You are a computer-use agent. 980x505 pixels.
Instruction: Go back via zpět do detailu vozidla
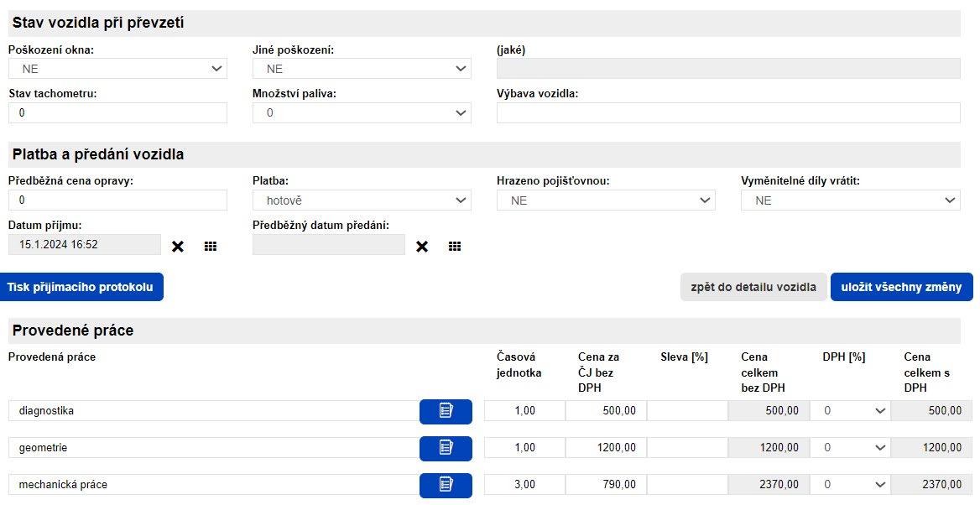pyautogui.click(x=753, y=287)
